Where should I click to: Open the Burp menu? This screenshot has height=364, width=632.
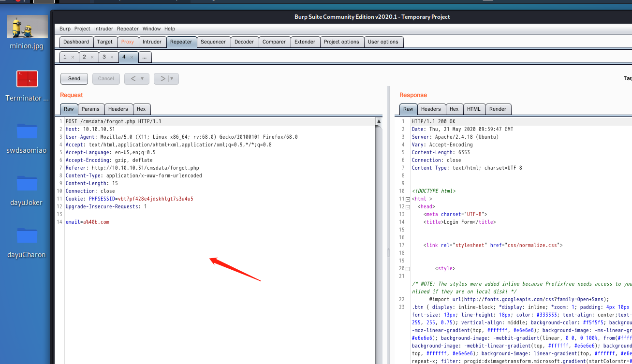click(65, 29)
